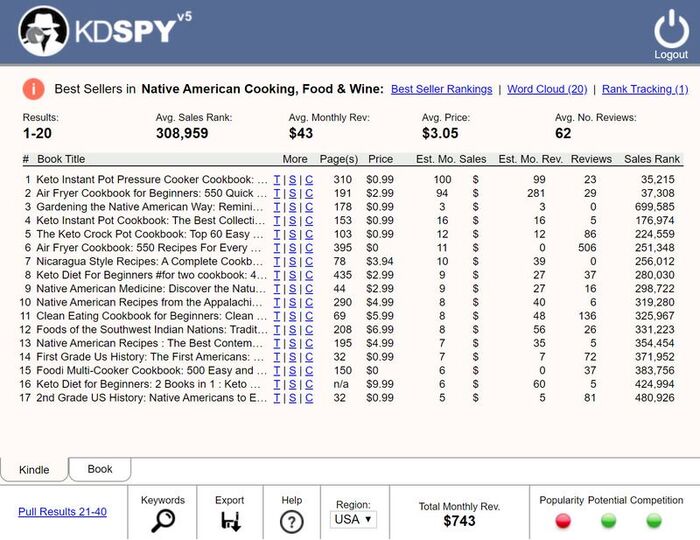This screenshot has height=540, width=700.
Task: Select title First Grade Us History: The First Americans
Action: 150,357
